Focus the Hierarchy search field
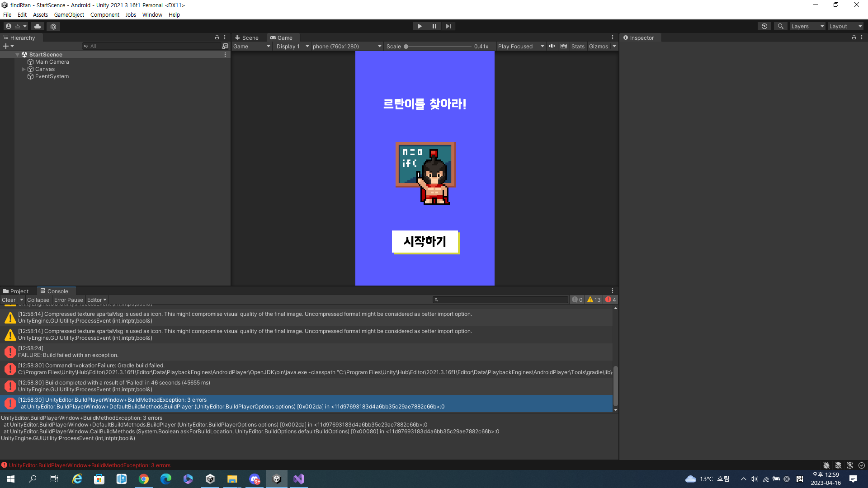This screenshot has width=868, height=488. (x=151, y=46)
